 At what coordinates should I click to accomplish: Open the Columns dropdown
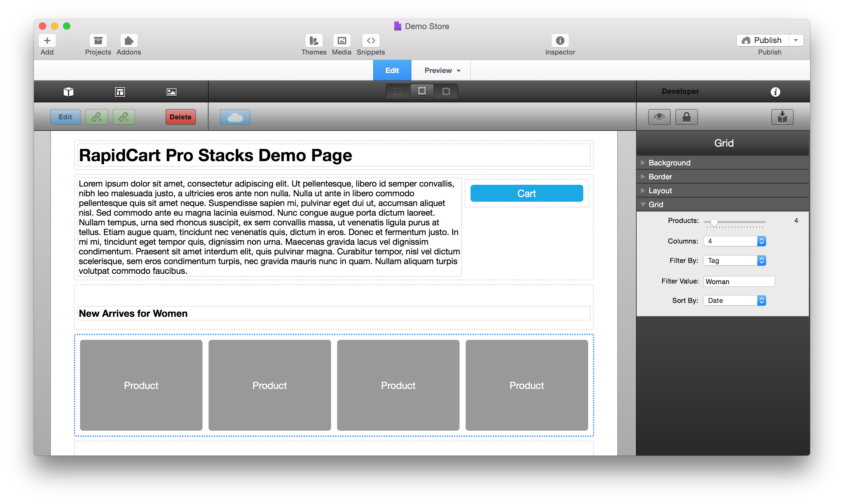pyautogui.click(x=735, y=241)
